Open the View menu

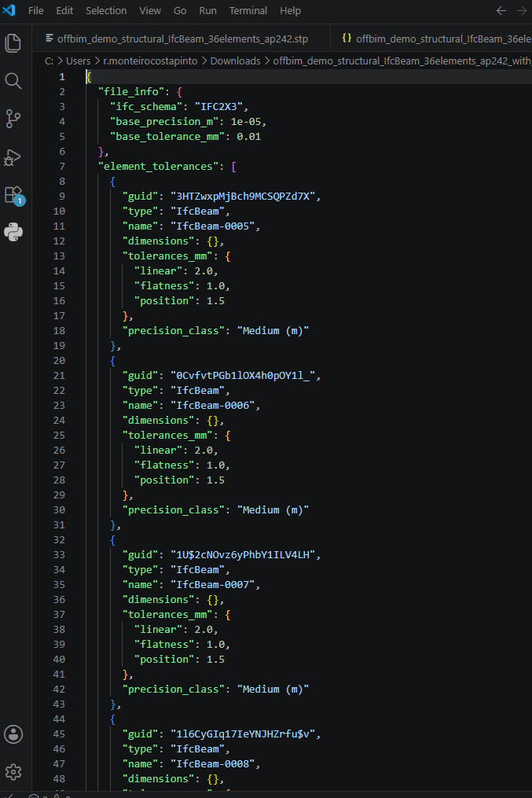(150, 11)
